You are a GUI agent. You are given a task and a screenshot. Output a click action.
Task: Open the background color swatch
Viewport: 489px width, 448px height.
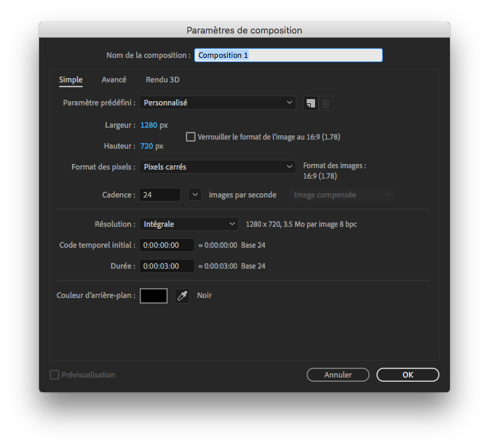[x=154, y=296]
